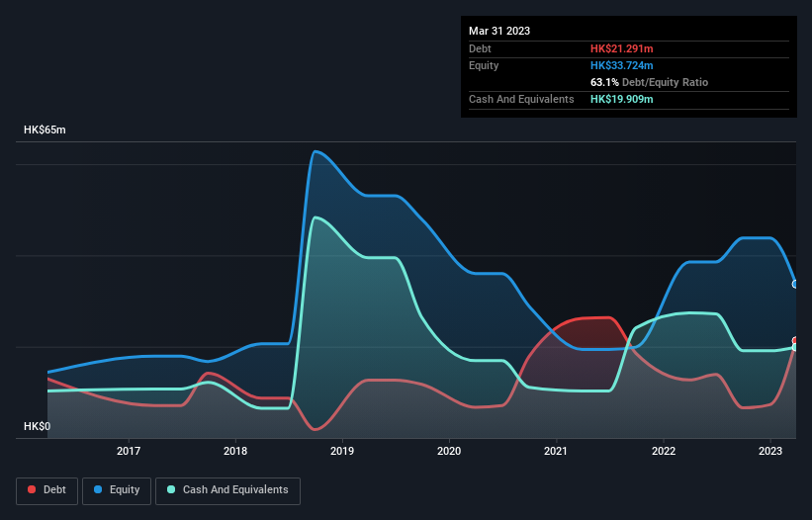Click the HK$65m axis label
Screen dimensions: 812x520
[x=45, y=130]
